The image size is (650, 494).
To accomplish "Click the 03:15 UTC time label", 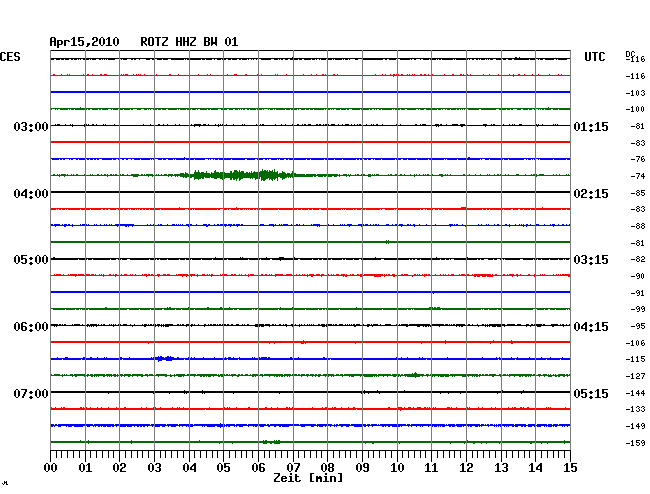I will click(591, 260).
